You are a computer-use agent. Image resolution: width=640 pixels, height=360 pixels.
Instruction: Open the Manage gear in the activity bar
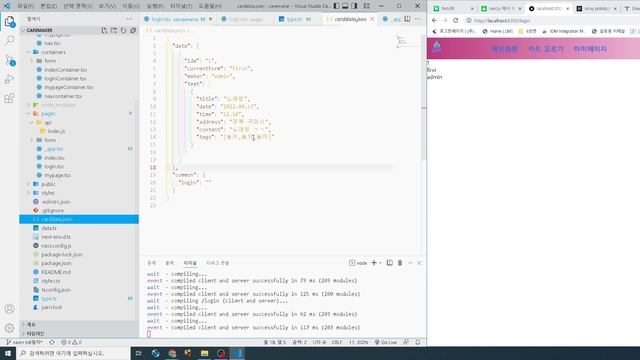click(x=9, y=328)
